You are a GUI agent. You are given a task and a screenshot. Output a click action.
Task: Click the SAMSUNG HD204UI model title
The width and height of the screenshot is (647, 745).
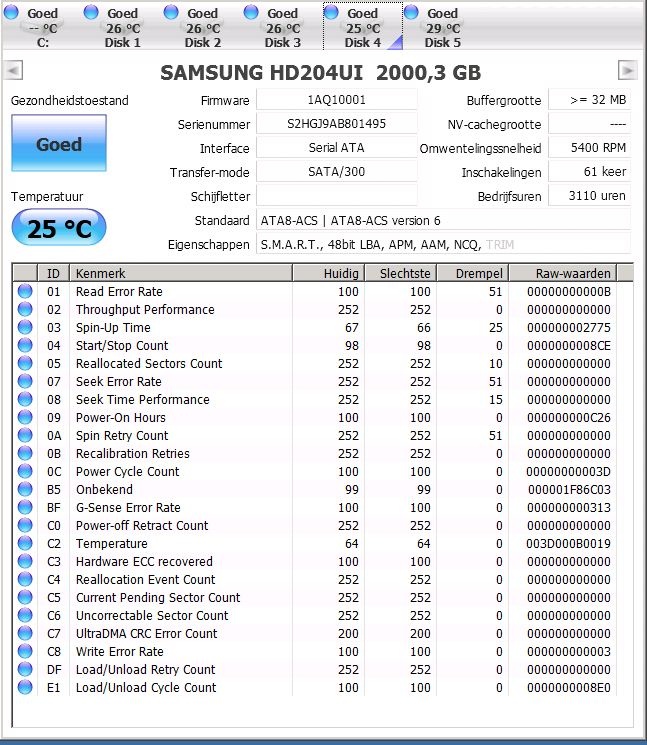coord(321,72)
